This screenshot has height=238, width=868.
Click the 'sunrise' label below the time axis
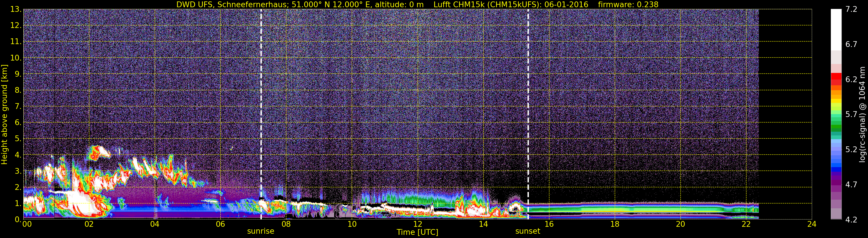point(261,231)
